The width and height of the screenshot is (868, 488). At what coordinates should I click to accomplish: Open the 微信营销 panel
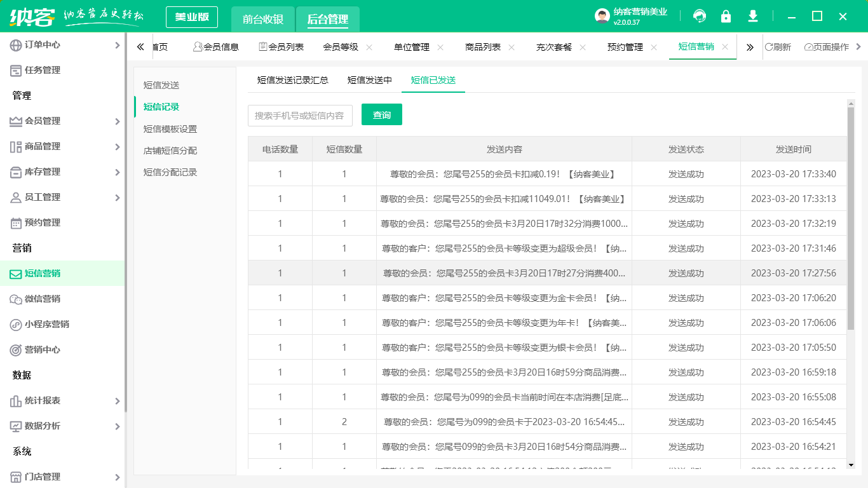tap(44, 298)
